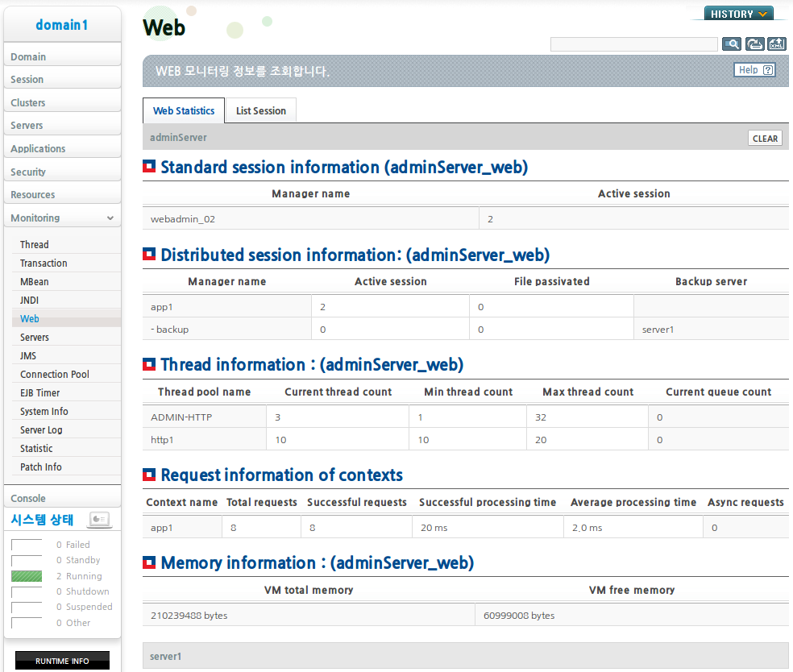Click the domain1 header title
The image size is (793, 672).
point(62,25)
